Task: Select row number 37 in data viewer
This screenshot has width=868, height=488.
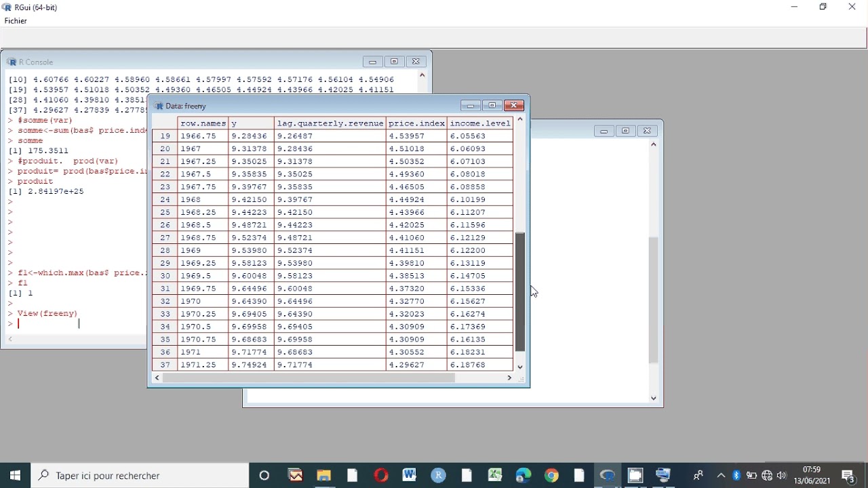Action: click(x=165, y=365)
